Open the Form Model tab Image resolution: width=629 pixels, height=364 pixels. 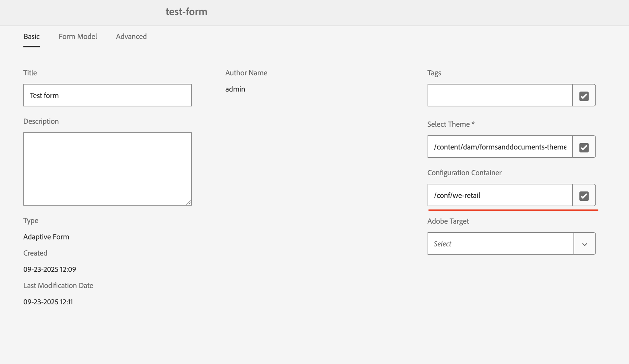(x=78, y=37)
